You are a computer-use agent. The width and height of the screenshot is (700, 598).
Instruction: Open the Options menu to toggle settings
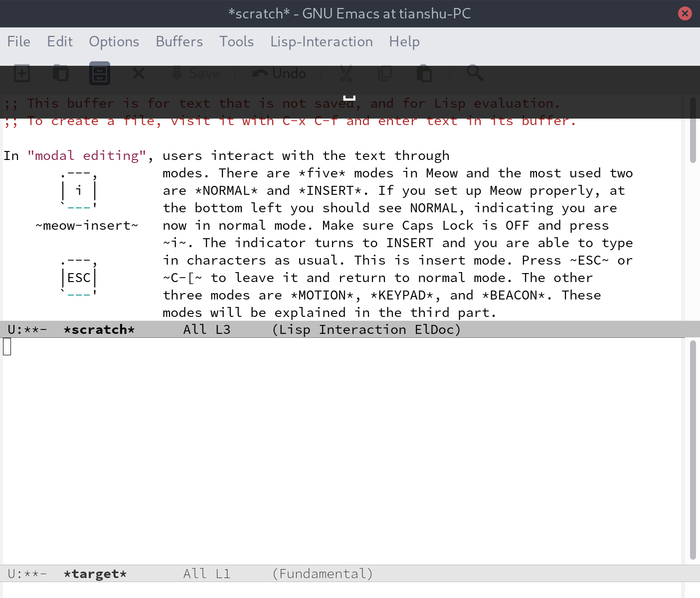[114, 42]
